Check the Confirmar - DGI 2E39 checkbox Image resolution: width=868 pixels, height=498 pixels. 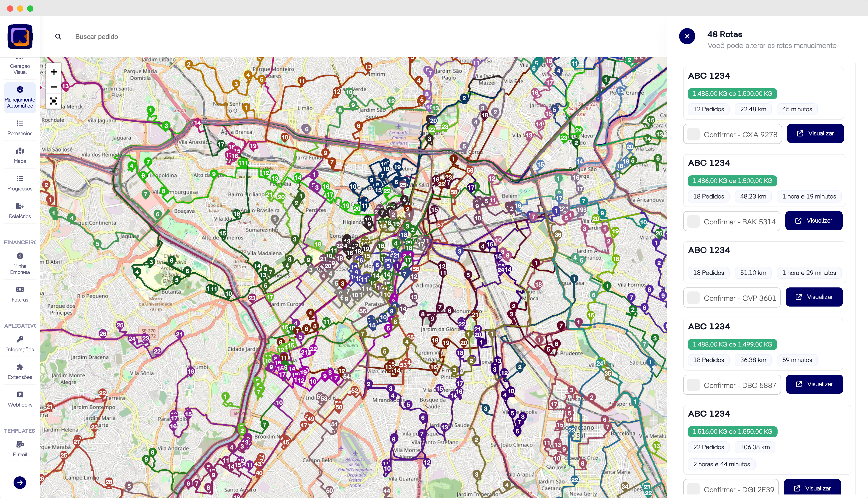coord(694,489)
